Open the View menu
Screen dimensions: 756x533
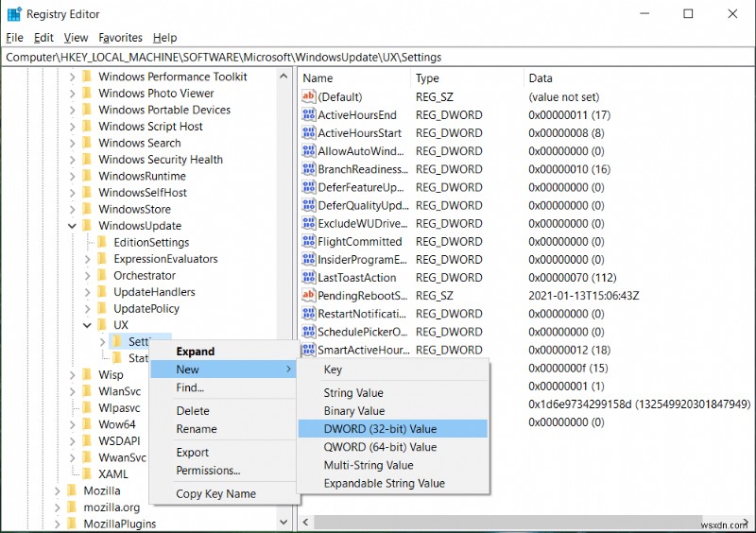coord(76,38)
